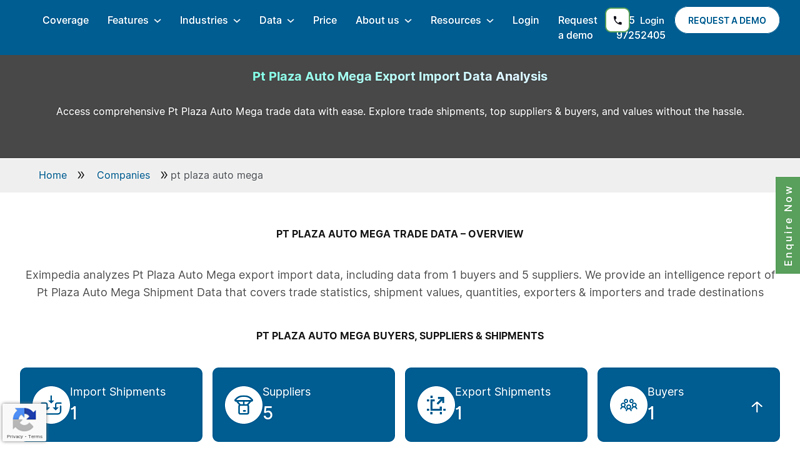800x450 pixels.
Task: Expand the About us dropdown
Action: [x=384, y=20]
